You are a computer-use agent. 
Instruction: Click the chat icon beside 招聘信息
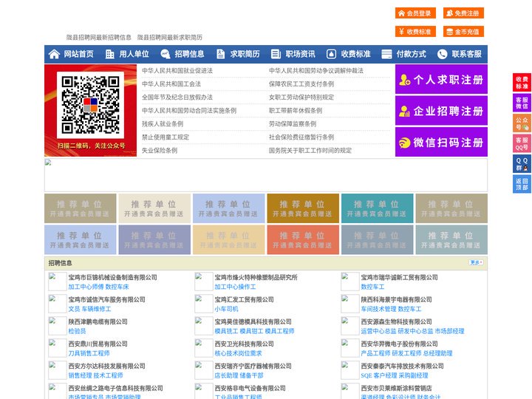[165, 54]
